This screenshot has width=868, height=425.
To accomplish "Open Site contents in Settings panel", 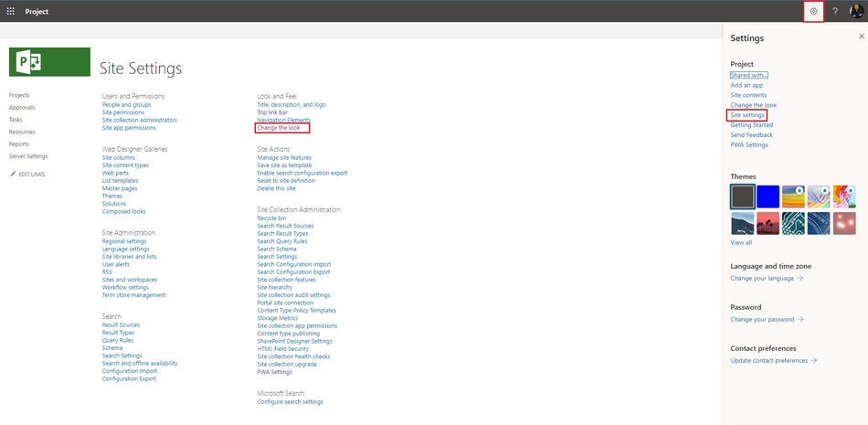I will (x=748, y=95).
